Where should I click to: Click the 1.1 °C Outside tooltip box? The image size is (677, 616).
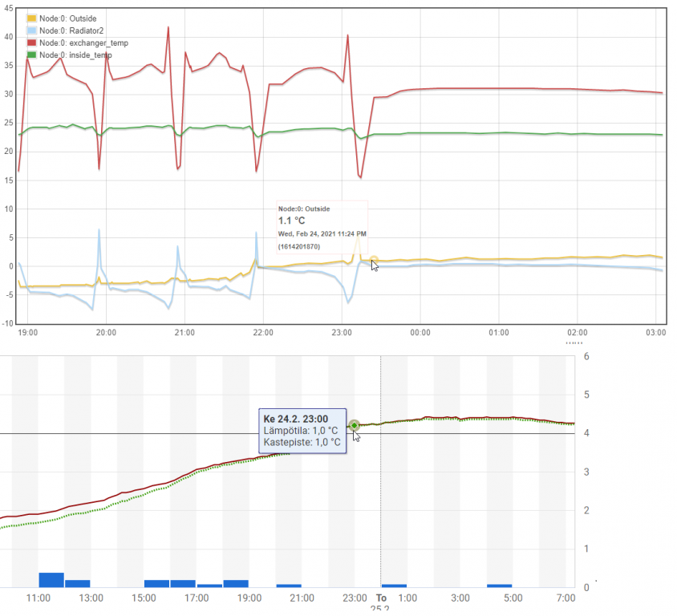tap(321, 228)
